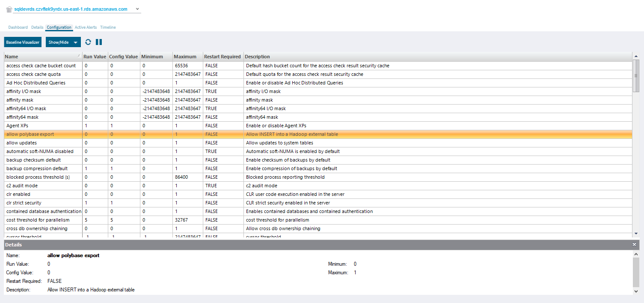Sort by Restart Required column header
Viewport: 644px width, 303px height.
point(223,57)
